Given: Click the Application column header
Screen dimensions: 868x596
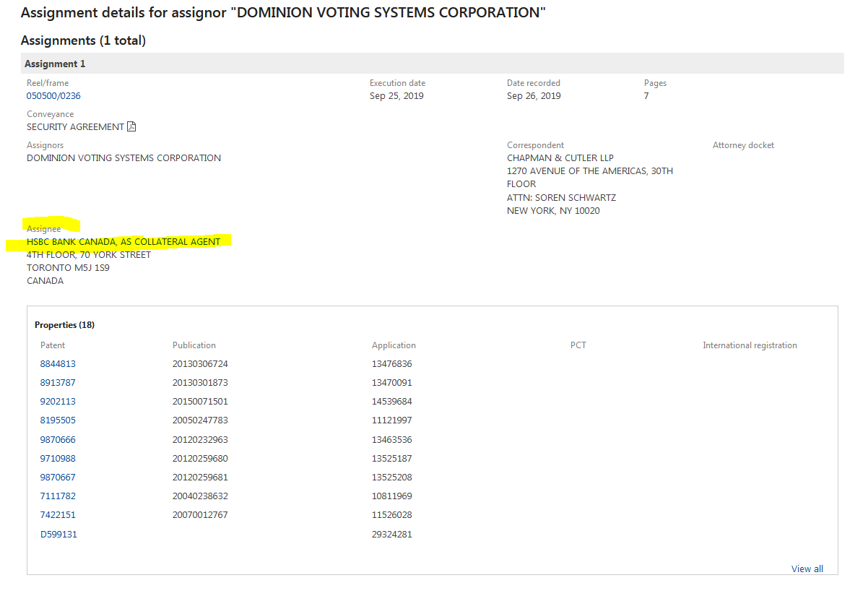Looking at the screenshot, I should point(394,345).
